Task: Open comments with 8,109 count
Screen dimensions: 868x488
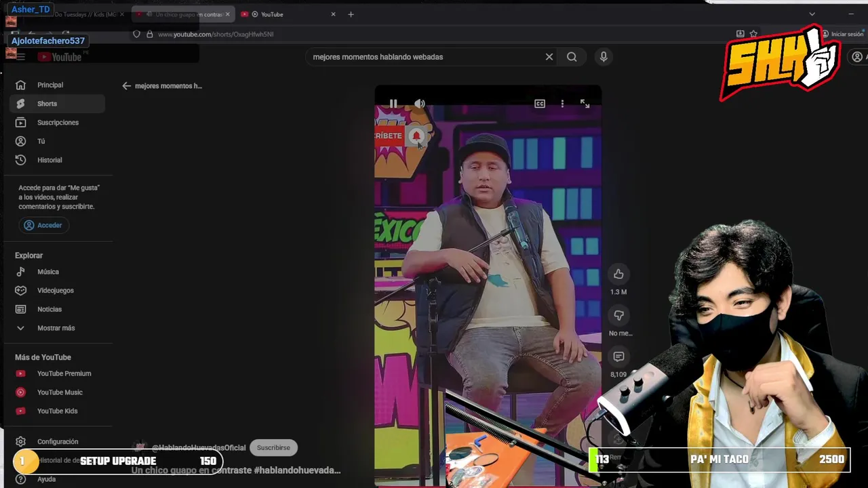Action: click(x=618, y=357)
